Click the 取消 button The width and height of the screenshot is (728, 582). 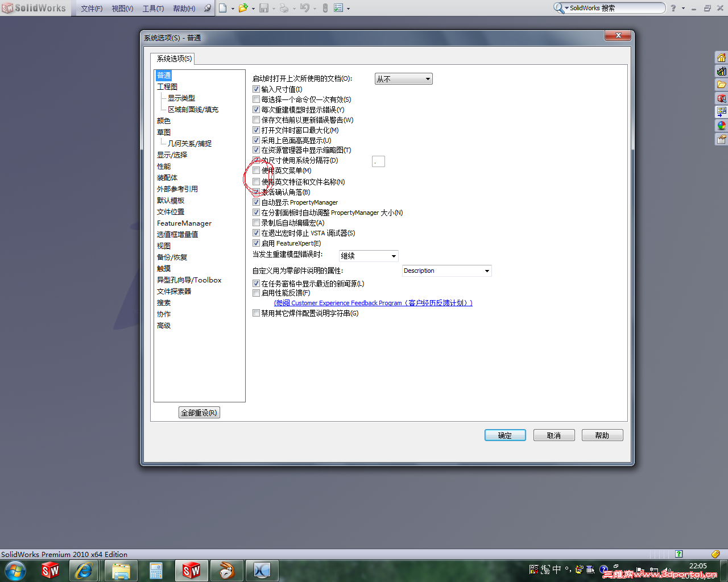tap(554, 435)
